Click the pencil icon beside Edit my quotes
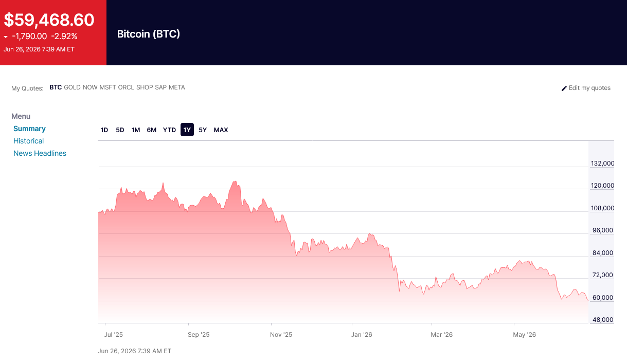The image size is (627, 364). coord(564,88)
